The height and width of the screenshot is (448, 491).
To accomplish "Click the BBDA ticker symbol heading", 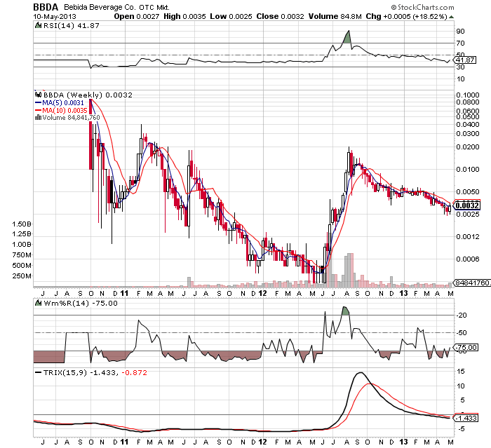I will pos(46,7).
